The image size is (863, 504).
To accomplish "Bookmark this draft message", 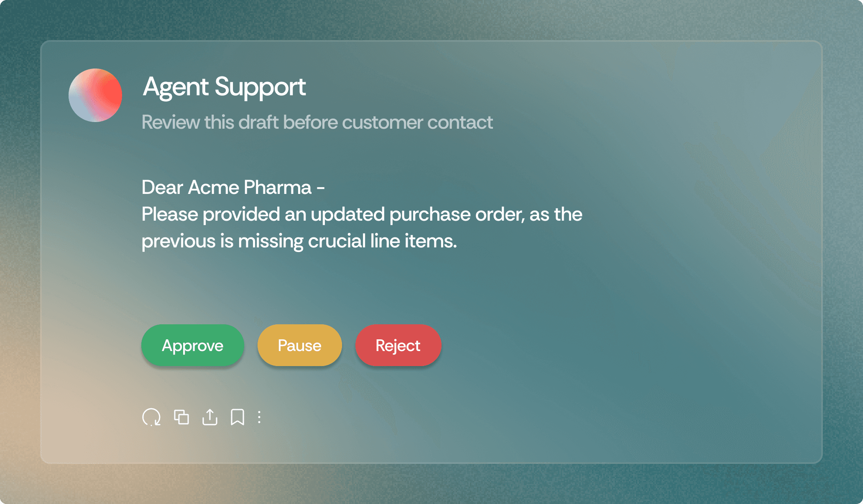I will [x=237, y=417].
